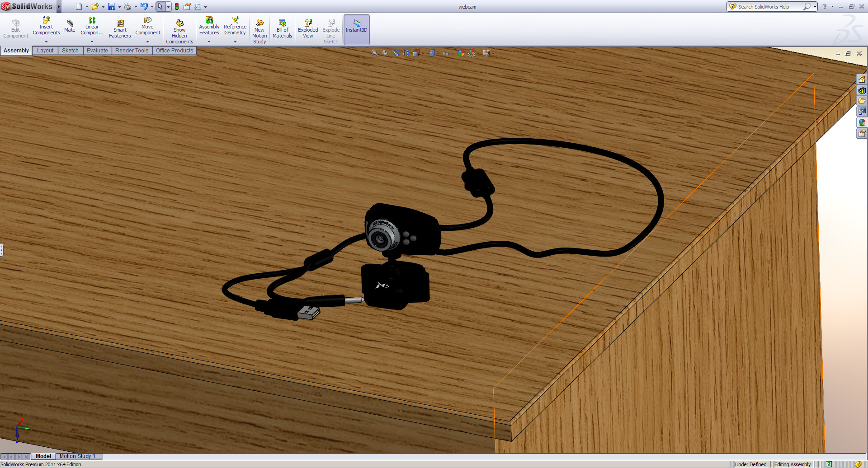This screenshot has width=868, height=468.
Task: Add a Mate between components
Action: [x=70, y=26]
